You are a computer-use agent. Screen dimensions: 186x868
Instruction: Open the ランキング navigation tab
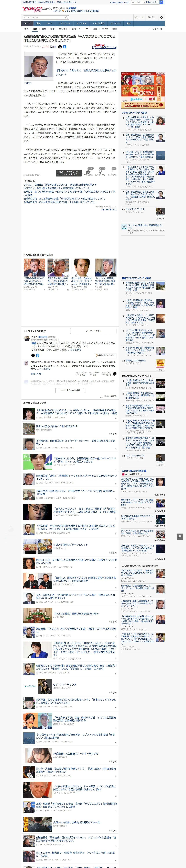pyautogui.click(x=115, y=24)
